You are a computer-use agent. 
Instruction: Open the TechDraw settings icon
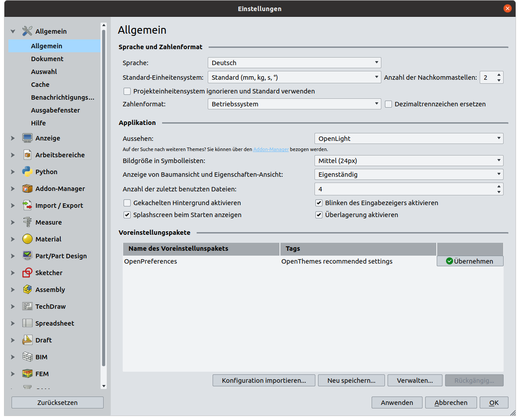(27, 307)
